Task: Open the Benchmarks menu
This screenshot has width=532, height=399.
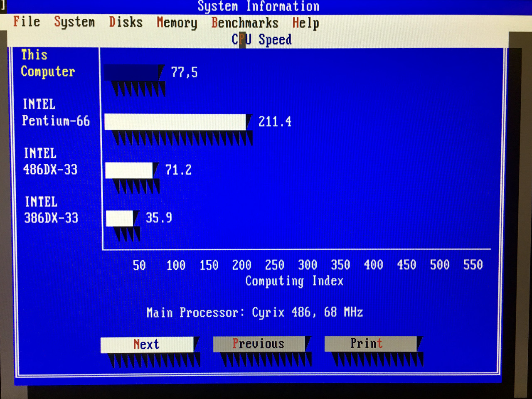Action: 244,23
